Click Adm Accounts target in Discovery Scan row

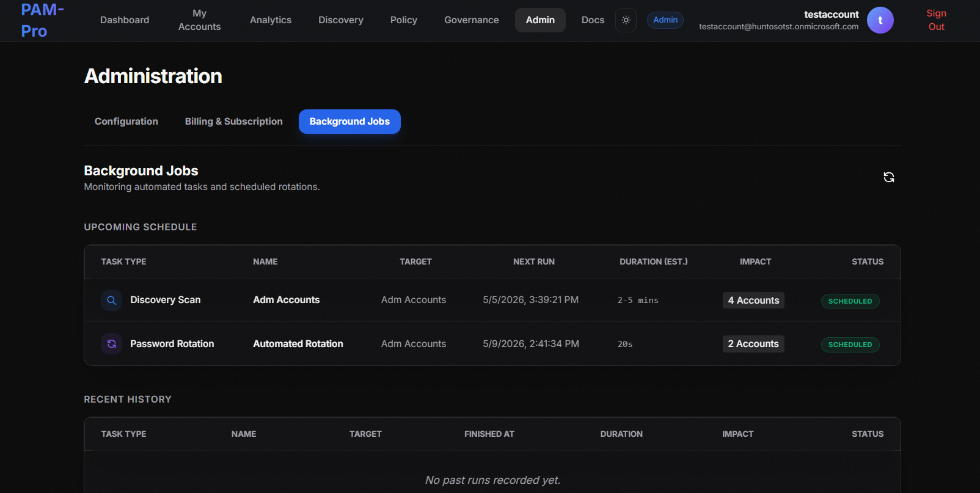tap(414, 300)
